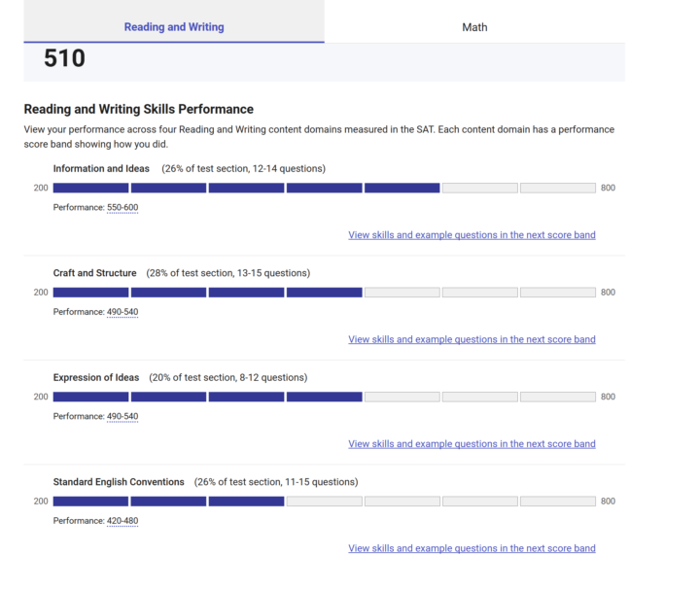Click the Expression of Ideas score bar
700x589 pixels.
324,397
